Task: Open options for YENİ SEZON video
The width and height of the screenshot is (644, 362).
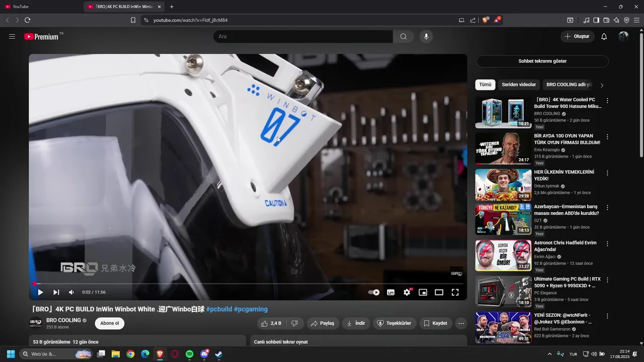Action: 607,316
